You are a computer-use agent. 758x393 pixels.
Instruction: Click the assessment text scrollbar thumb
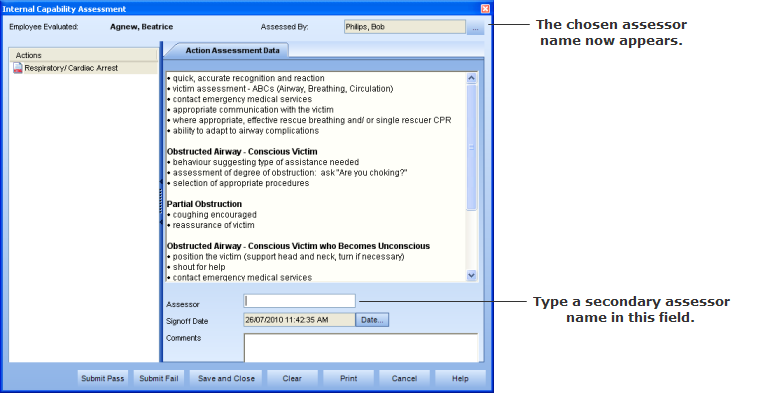tap(471, 147)
